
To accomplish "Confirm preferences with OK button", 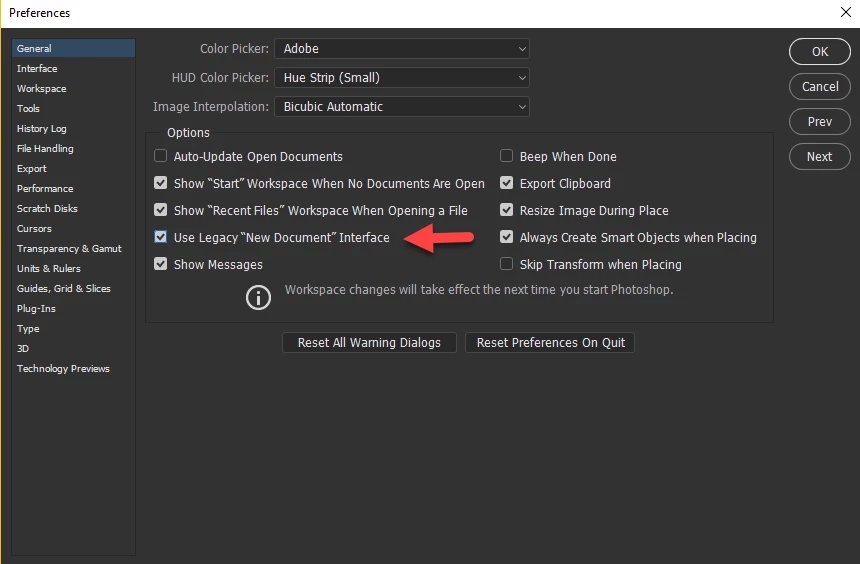I will click(x=819, y=52).
